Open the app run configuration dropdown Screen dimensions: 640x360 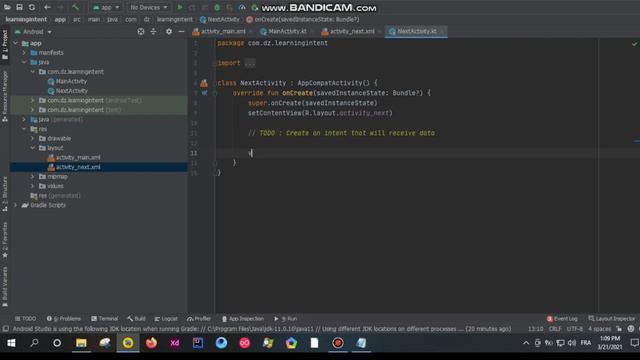[x=106, y=7]
